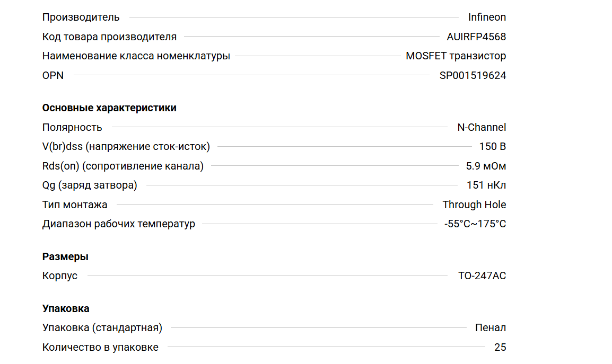The height and width of the screenshot is (364, 612).
Task: Select the AUIRFP4568 part number
Action: [476, 37]
